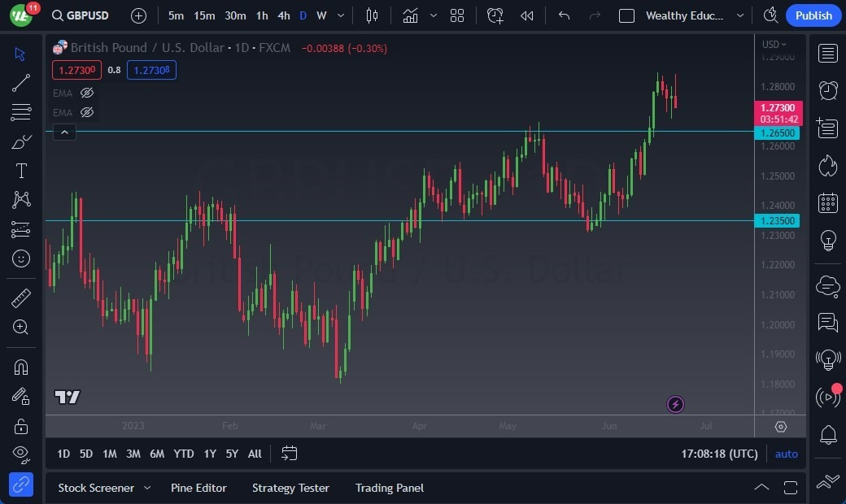Enable Magnet mode in left toolbar

point(21,367)
